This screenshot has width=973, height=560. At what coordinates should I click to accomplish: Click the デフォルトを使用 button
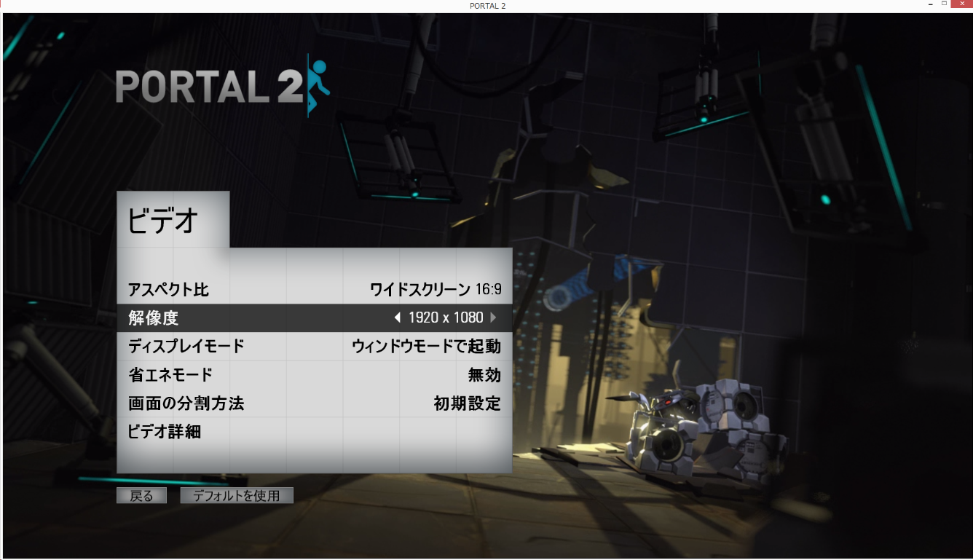pos(237,496)
